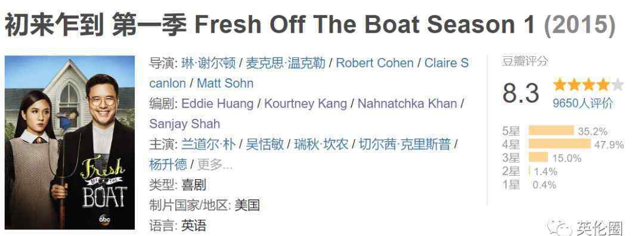Expand cast list with 更多...
The height and width of the screenshot is (236, 644).
pyautogui.click(x=215, y=164)
